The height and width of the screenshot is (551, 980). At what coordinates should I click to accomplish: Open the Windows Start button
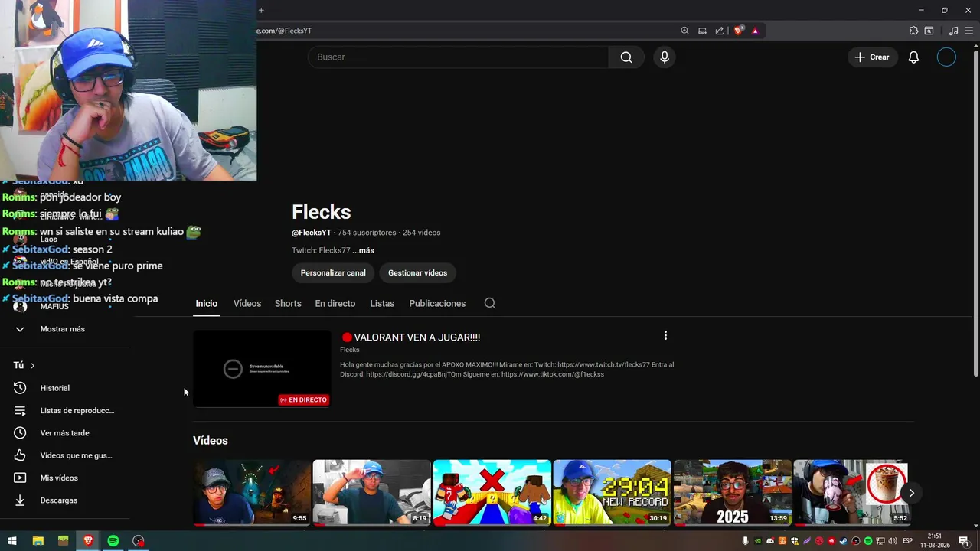point(12,541)
